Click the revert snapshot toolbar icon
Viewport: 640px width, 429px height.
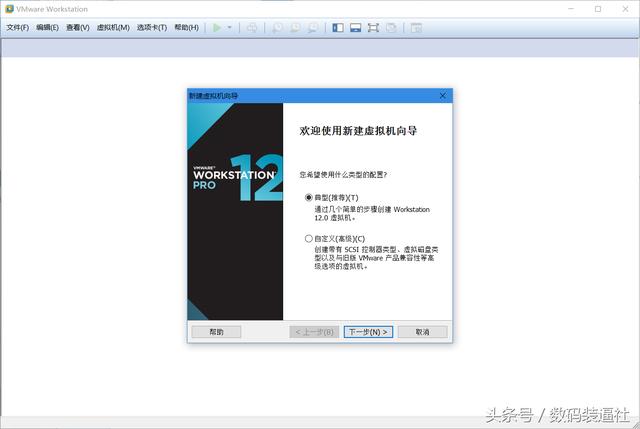tap(295, 27)
